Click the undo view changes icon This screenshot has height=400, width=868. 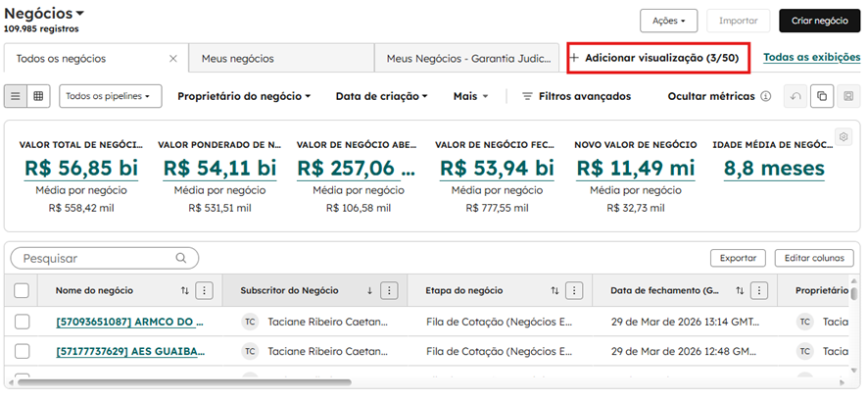[x=796, y=96]
